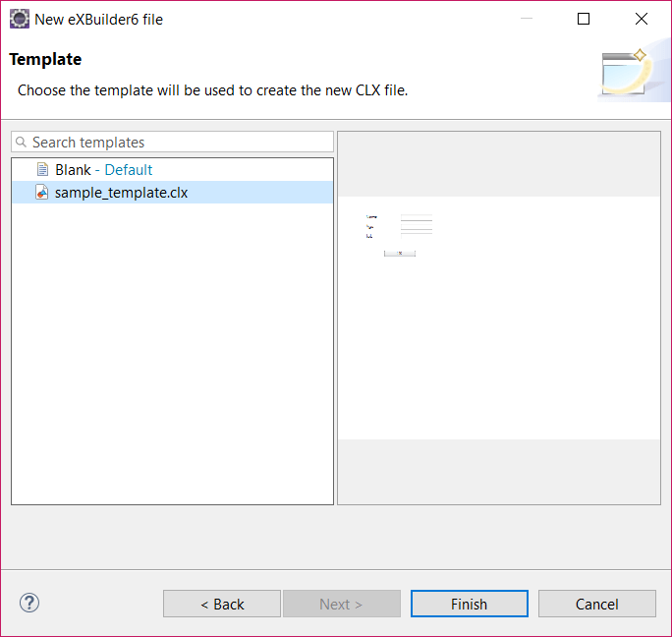Click the Blank template document icon
Image resolution: width=672 pixels, height=637 pixels.
(x=42, y=169)
